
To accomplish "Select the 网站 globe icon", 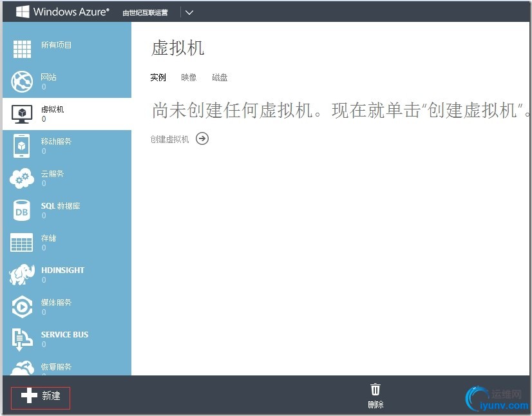I will tap(22, 81).
